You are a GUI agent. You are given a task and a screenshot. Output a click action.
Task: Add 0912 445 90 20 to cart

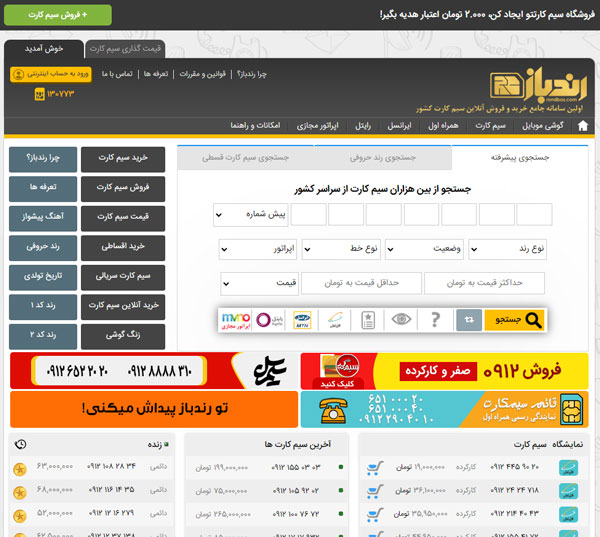click(x=375, y=468)
